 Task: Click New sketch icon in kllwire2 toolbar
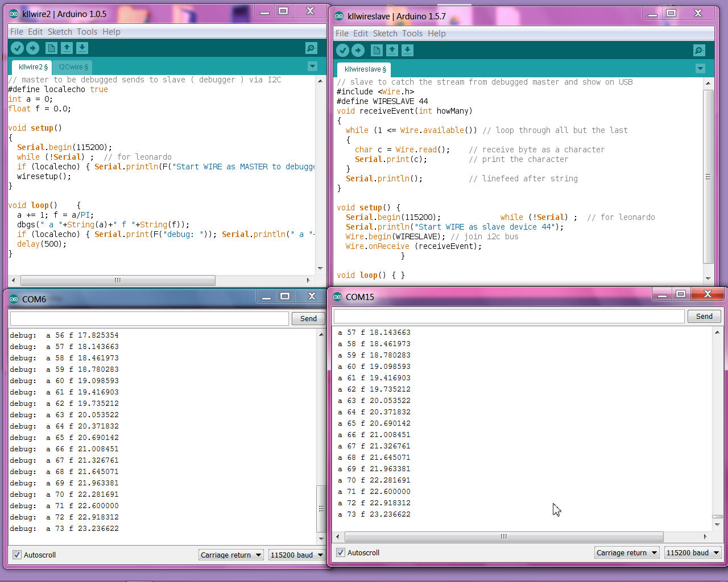pyautogui.click(x=51, y=48)
